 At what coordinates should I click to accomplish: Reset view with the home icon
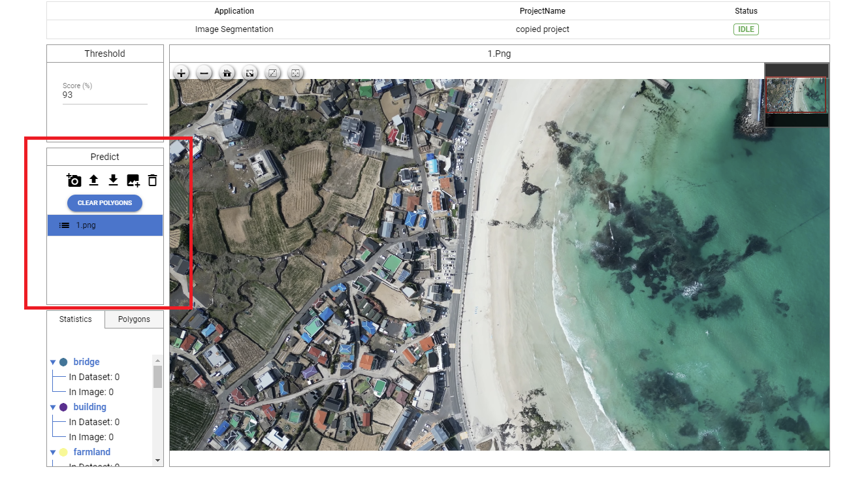click(x=227, y=73)
